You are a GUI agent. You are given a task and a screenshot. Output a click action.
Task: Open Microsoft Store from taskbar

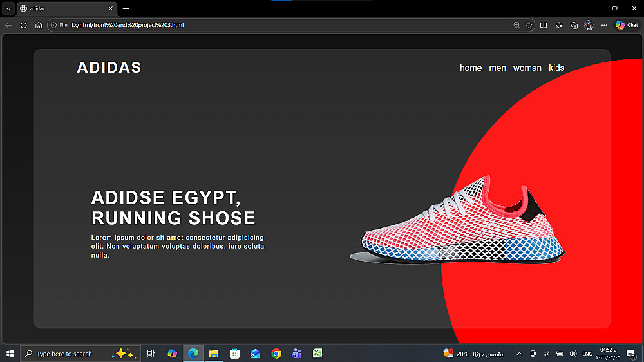pos(234,354)
